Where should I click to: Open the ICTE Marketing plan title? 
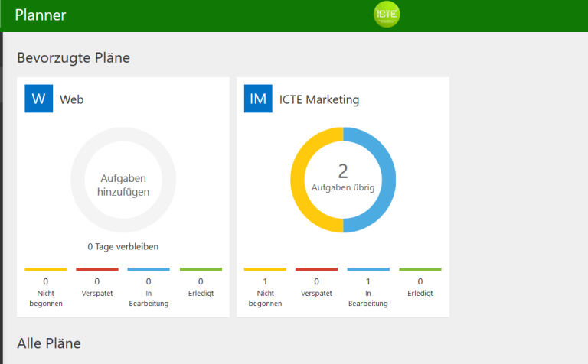319,99
